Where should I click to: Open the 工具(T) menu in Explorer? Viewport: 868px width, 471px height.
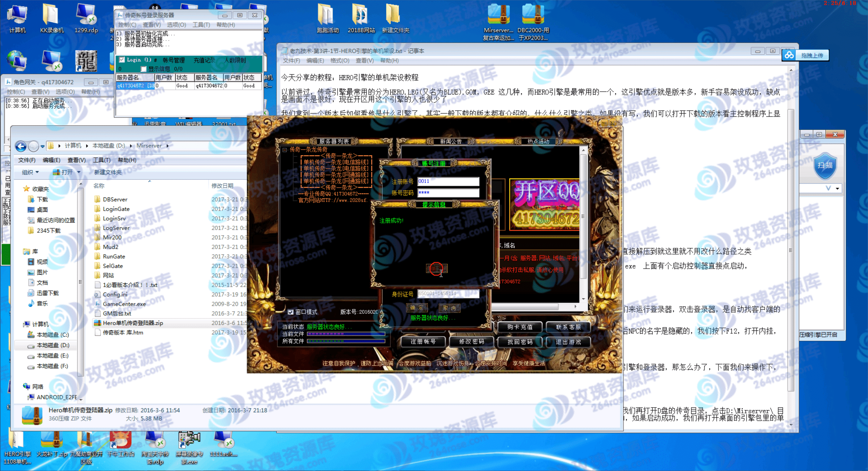[101, 160]
